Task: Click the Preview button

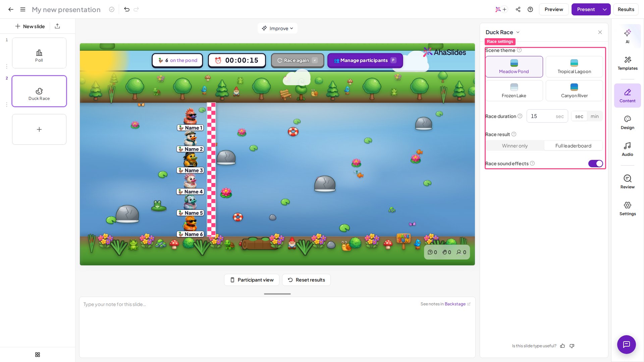Action: point(553,9)
